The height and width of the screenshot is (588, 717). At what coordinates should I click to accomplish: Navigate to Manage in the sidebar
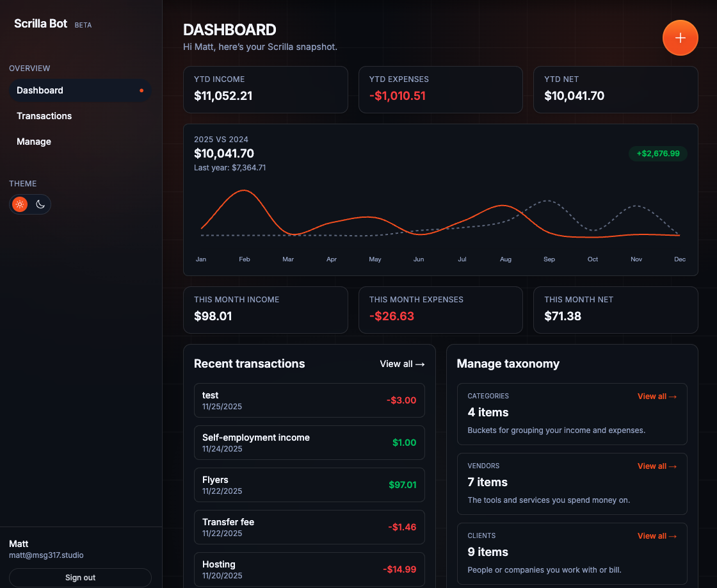pyautogui.click(x=34, y=142)
